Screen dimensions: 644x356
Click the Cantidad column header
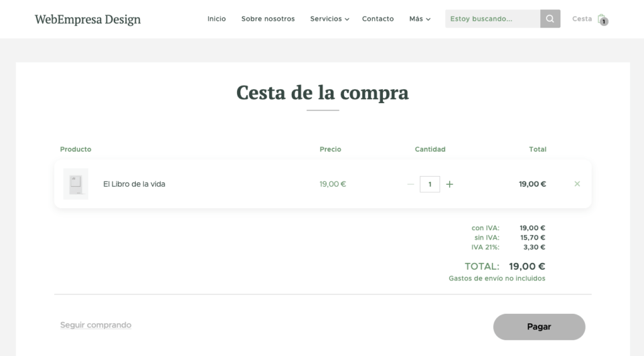coord(430,149)
